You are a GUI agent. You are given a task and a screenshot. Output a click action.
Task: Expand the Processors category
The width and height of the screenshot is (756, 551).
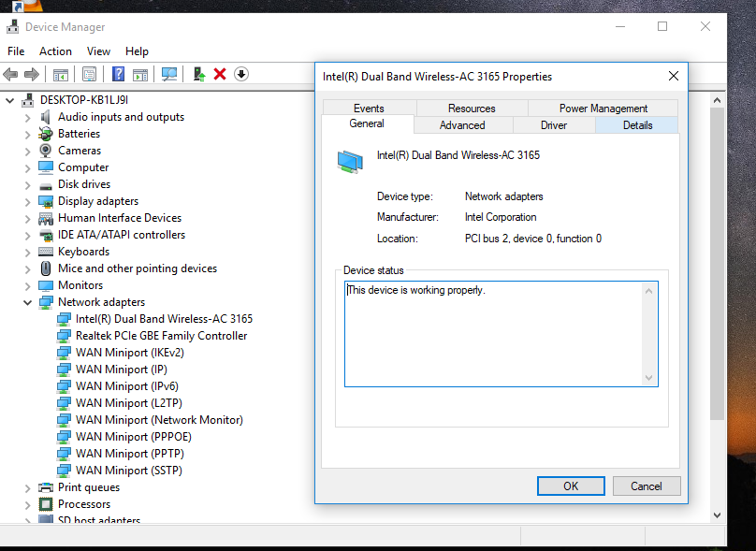pyautogui.click(x=28, y=504)
